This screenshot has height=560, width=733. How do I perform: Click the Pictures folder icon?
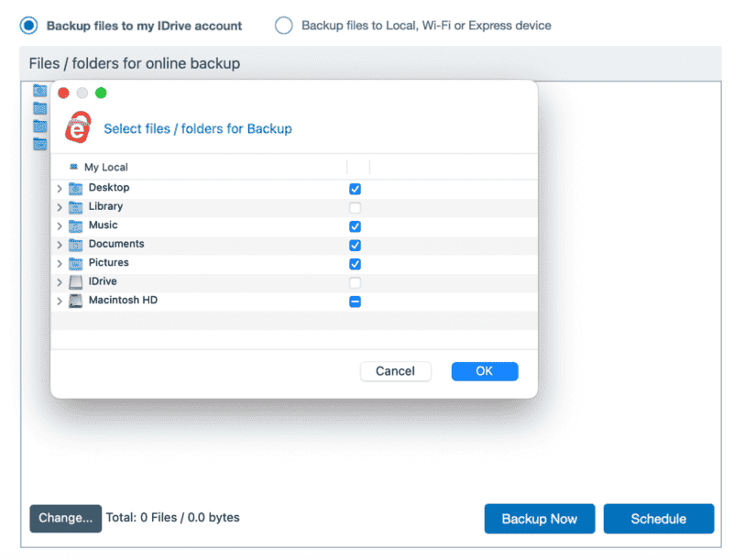coord(75,262)
